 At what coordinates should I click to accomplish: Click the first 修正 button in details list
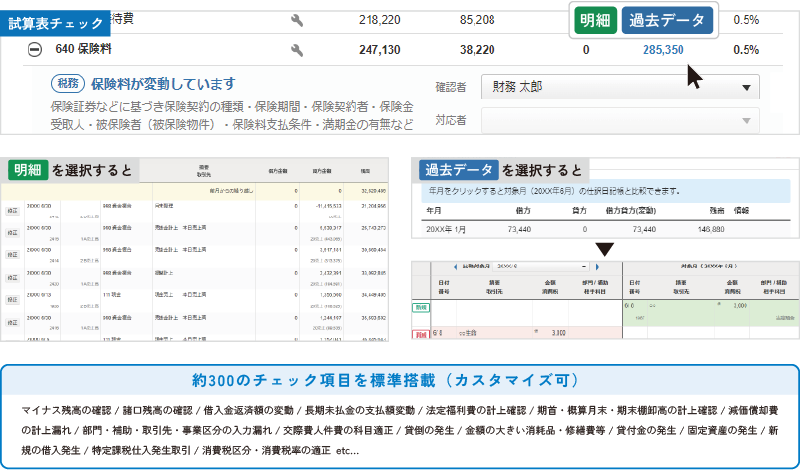click(14, 212)
